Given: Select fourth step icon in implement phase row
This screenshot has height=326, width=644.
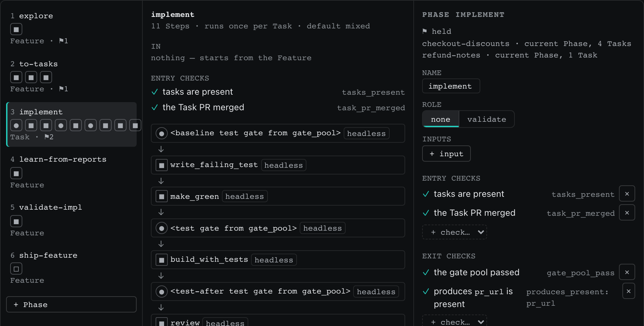Looking at the screenshot, I should pos(61,125).
